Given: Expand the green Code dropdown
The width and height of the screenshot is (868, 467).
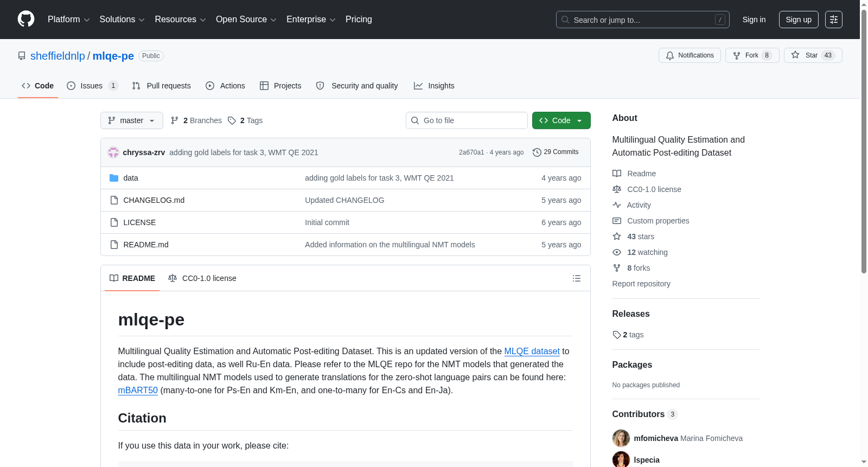Looking at the screenshot, I should tap(561, 120).
